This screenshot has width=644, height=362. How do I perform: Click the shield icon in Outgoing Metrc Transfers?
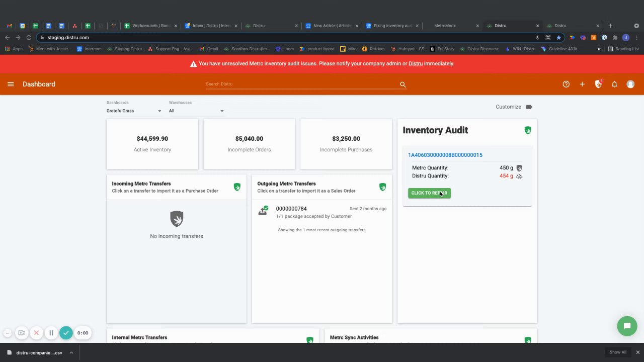[382, 187]
